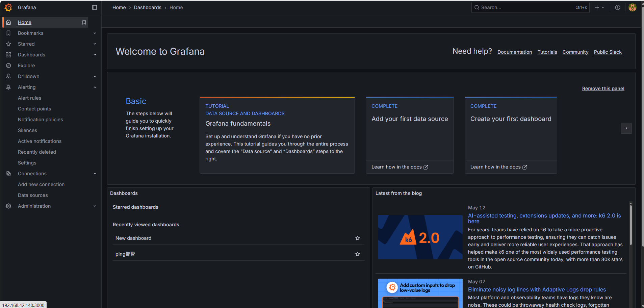Image resolution: width=644 pixels, height=308 pixels.
Task: Open the k6 2.0 blog post title
Action: [x=544, y=219]
